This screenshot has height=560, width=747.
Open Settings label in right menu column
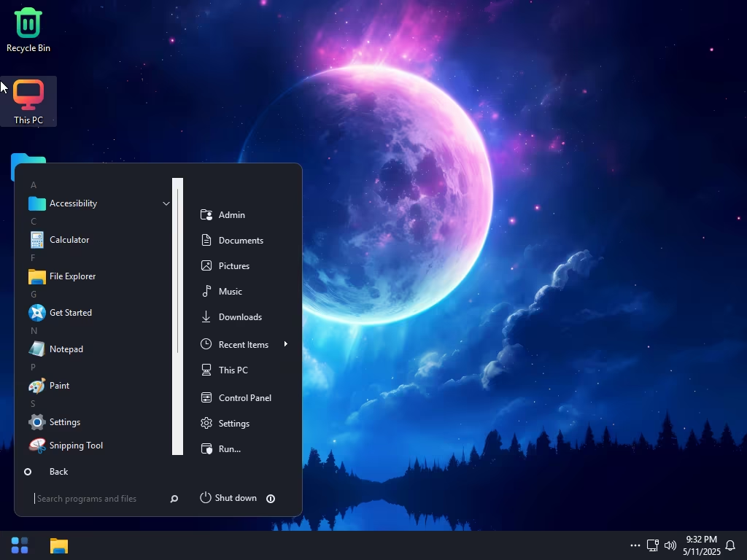234,424
